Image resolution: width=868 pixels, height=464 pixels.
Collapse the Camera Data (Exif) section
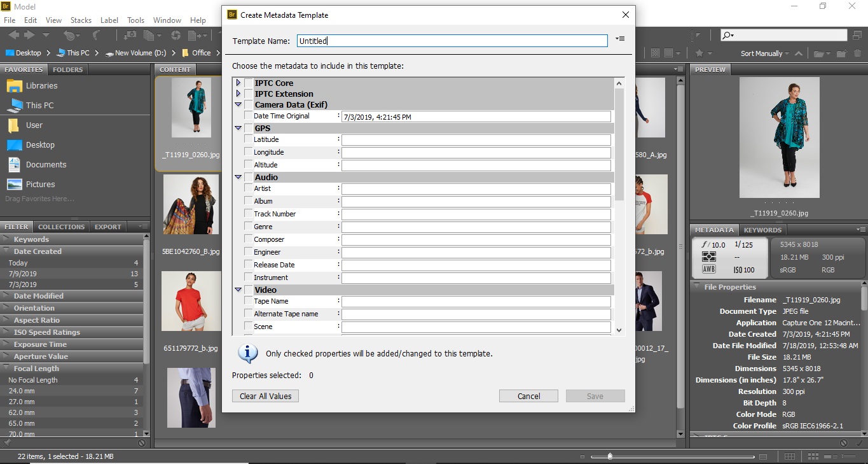[x=238, y=104]
